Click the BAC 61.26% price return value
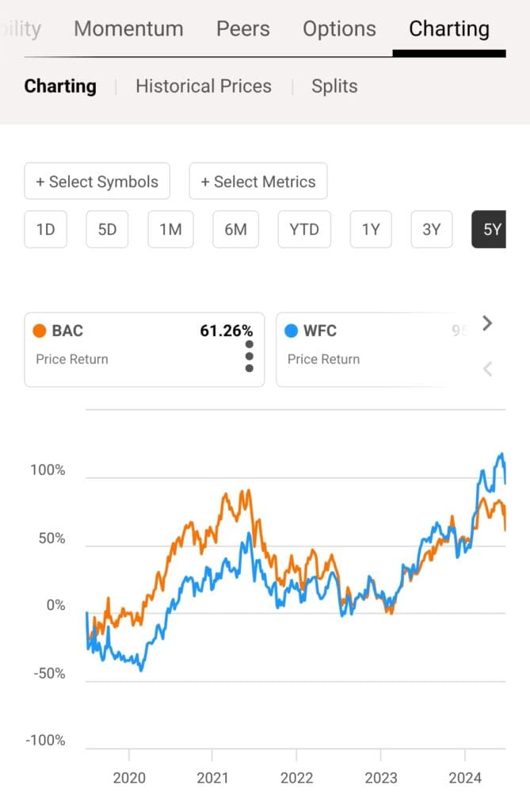The height and width of the screenshot is (812, 530). (225, 331)
